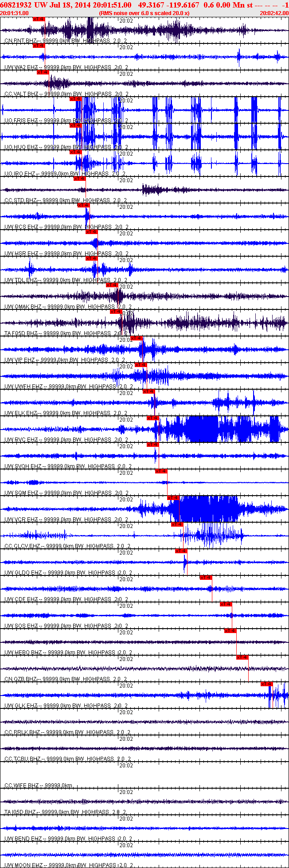This screenshot has height=868, width=289.
Task: Click the 'UW.GLDO EHZ' station label
Action: (x=23, y=573)
